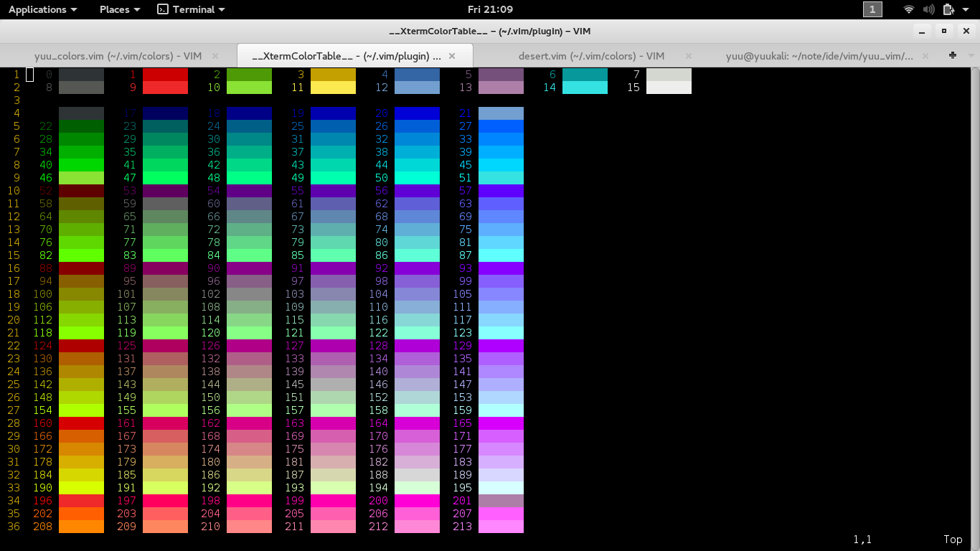This screenshot has height=551, width=980.
Task: Switch to the yuu_colors.vim tab
Action: click(x=118, y=56)
